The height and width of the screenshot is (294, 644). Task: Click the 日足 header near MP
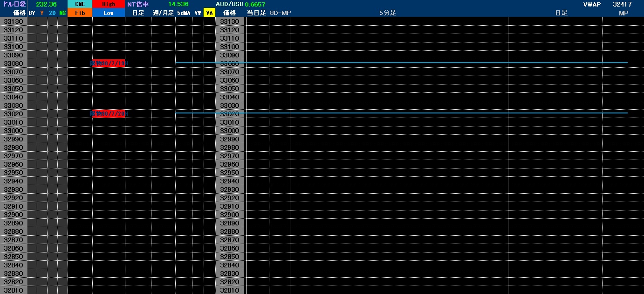tap(562, 13)
